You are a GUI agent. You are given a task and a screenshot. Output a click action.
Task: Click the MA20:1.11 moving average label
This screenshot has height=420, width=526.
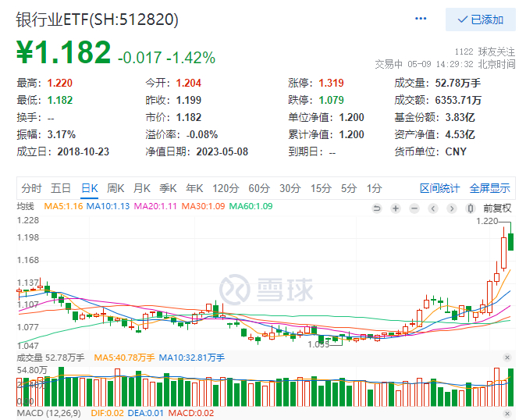point(155,206)
